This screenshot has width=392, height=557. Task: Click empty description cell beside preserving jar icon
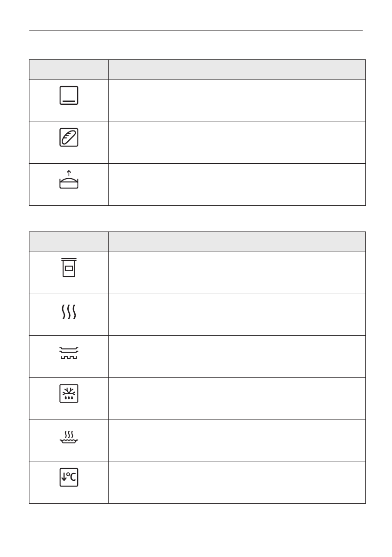tap(237, 273)
